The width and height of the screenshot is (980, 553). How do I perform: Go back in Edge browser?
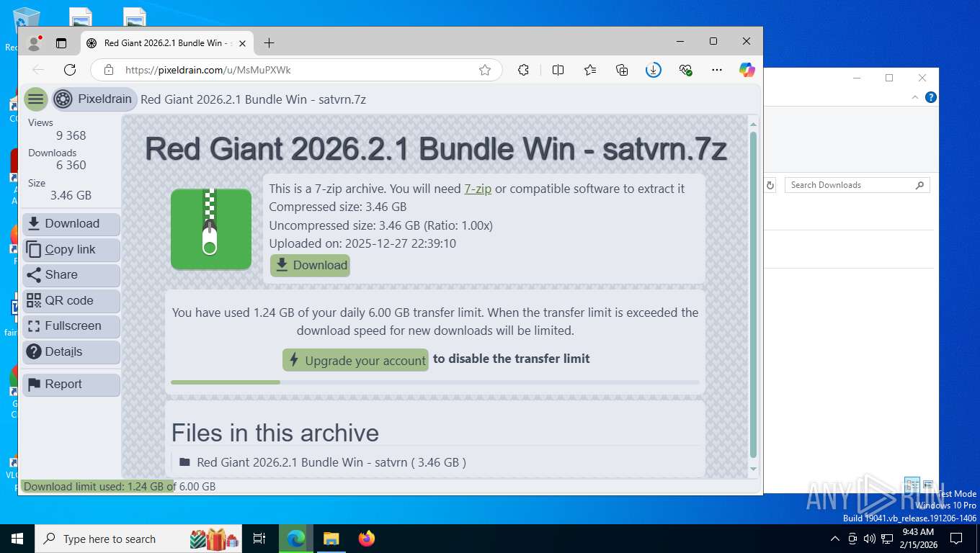(38, 70)
